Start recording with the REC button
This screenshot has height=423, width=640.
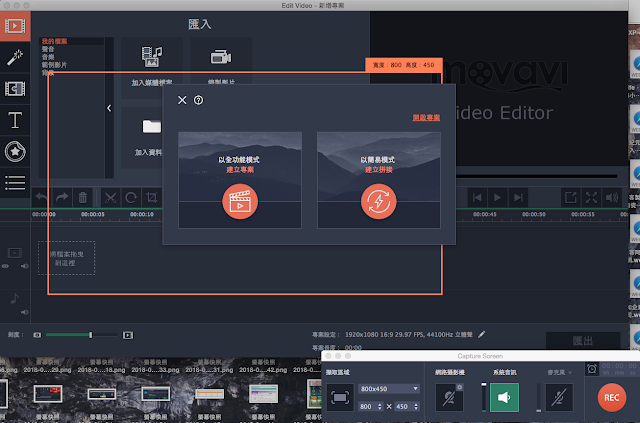[x=612, y=397]
